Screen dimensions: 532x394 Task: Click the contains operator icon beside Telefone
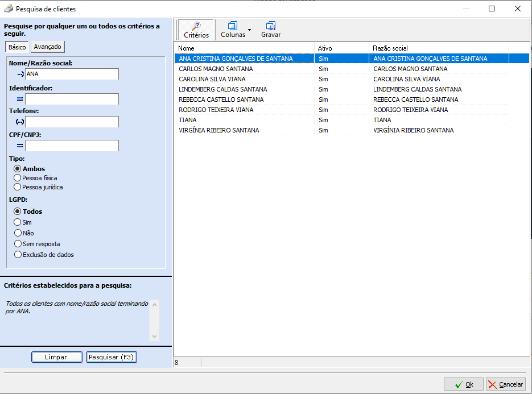click(20, 122)
